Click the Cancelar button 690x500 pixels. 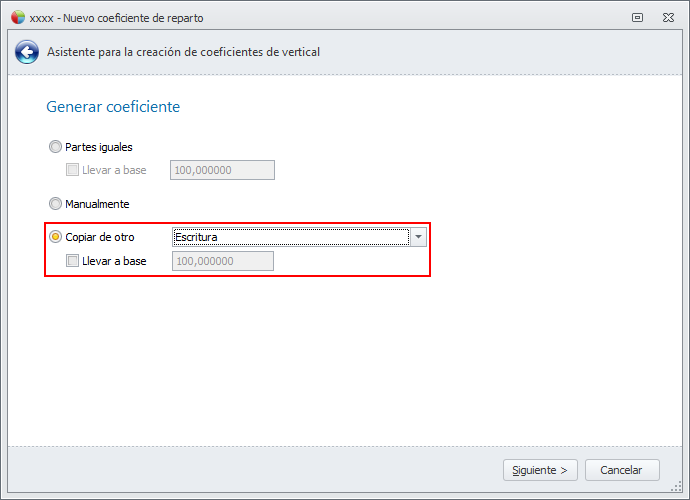[x=621, y=470]
